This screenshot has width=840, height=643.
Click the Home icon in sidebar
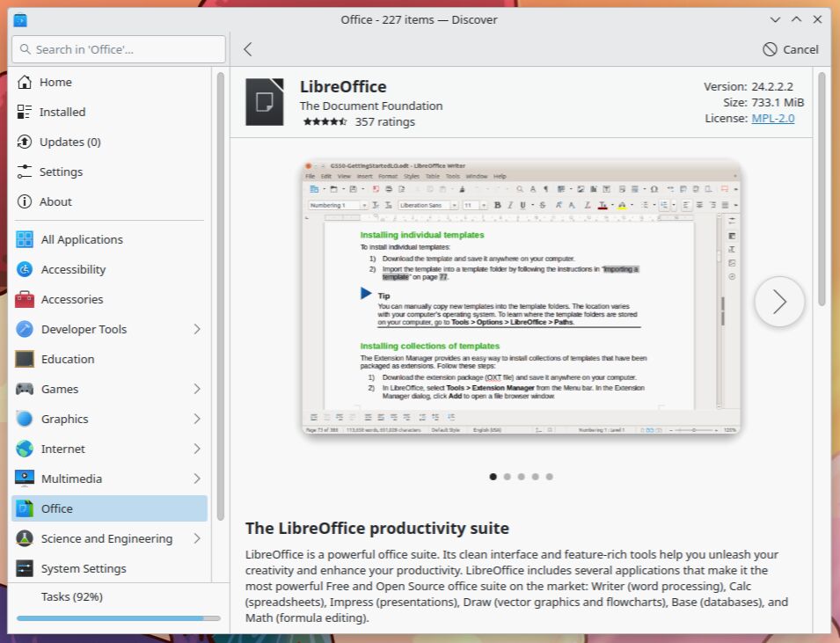click(25, 82)
